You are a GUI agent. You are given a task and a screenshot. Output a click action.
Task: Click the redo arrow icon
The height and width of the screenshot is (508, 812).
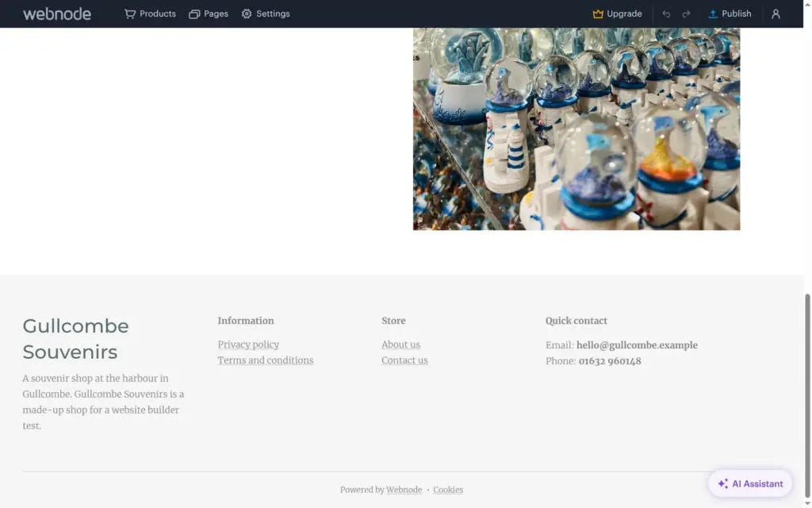[686, 14]
